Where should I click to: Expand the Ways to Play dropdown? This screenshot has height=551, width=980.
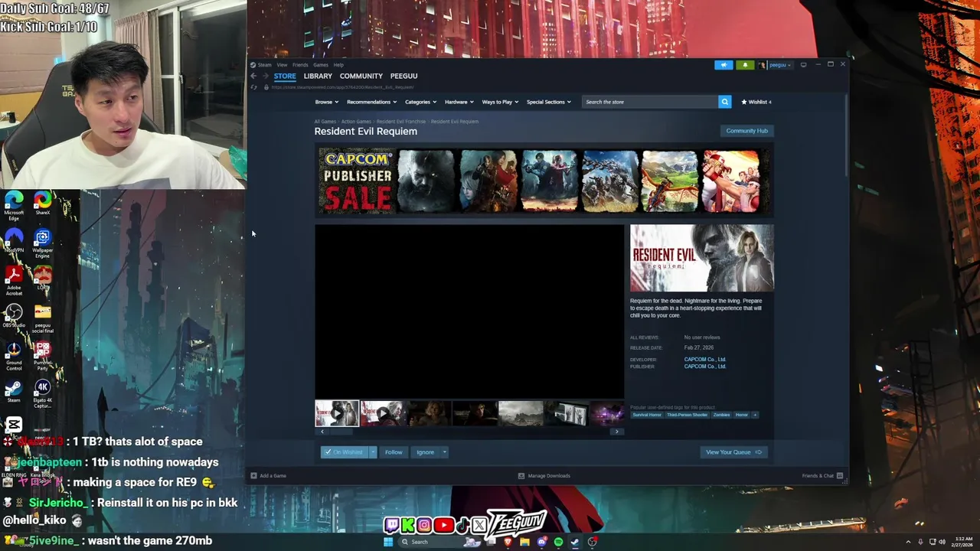(x=500, y=102)
